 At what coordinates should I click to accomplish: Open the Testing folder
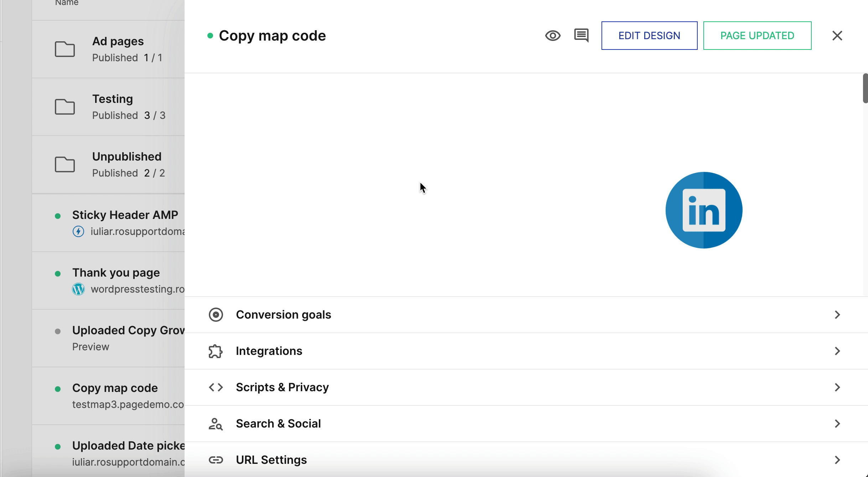pos(108,107)
